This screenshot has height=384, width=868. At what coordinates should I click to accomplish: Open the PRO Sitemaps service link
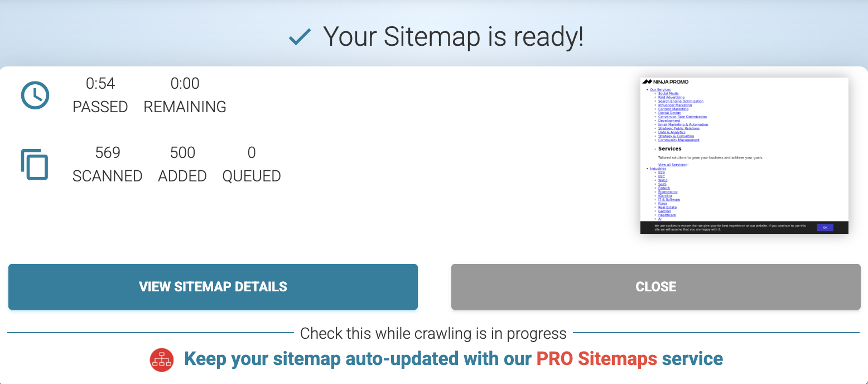click(596, 359)
